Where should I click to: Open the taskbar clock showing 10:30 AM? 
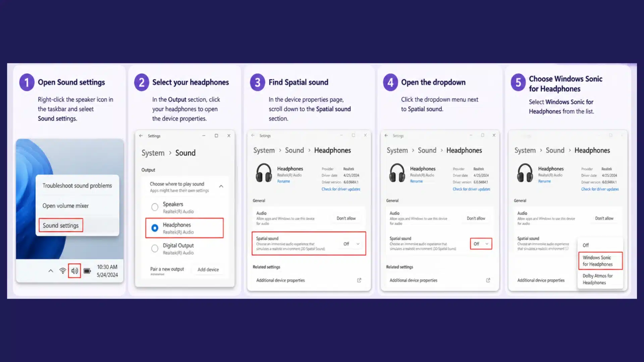(107, 271)
